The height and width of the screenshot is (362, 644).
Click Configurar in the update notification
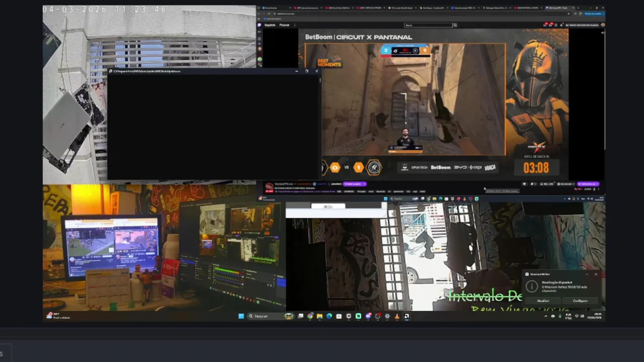[580, 301]
